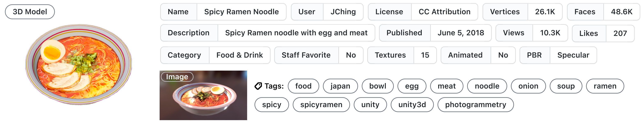Screen dimensions: 644x122
Task: Click the 'photogrammetry' tag
Action: (475, 105)
